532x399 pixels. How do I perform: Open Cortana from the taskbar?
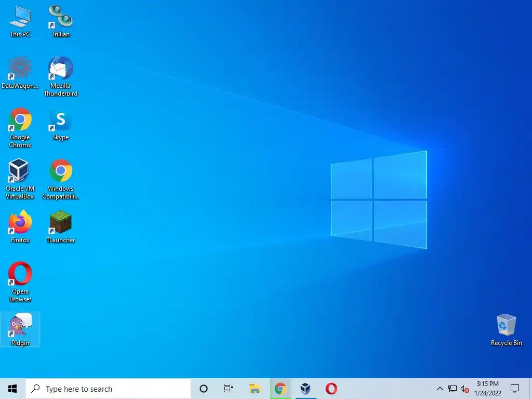(204, 389)
